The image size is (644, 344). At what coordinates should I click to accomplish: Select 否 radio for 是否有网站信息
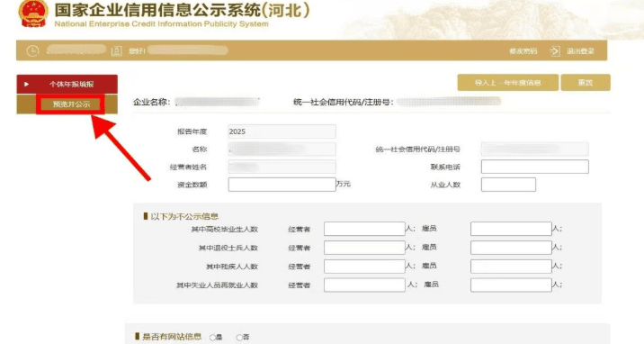pyautogui.click(x=239, y=338)
